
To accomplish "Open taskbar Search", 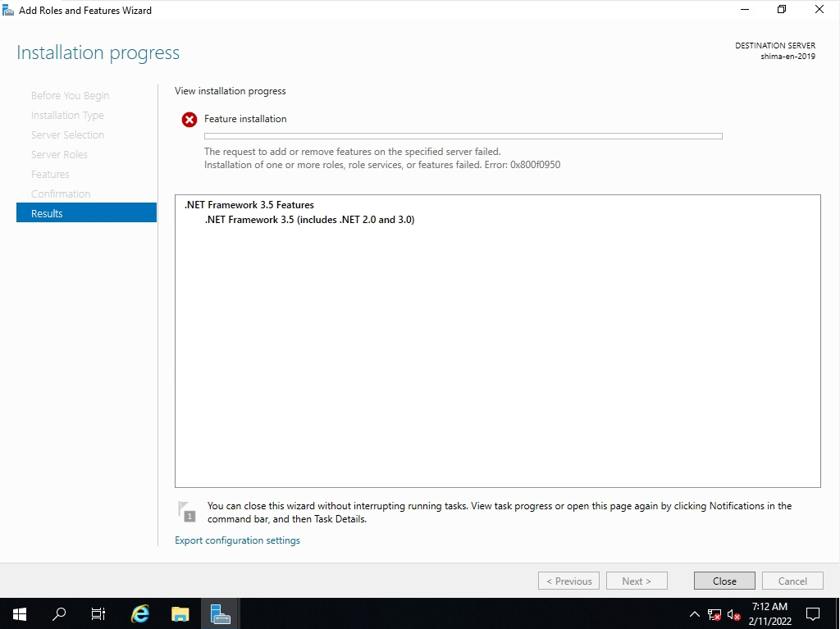I will coord(59,613).
